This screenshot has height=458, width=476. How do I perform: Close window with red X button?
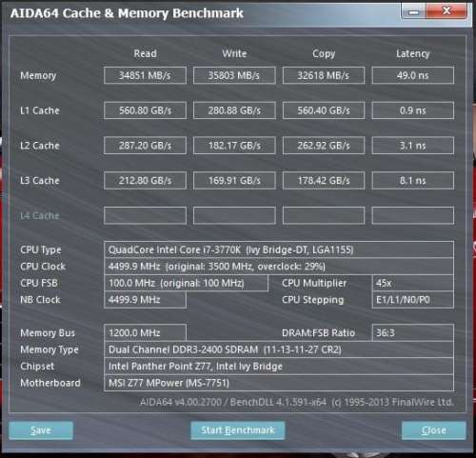(446, 11)
